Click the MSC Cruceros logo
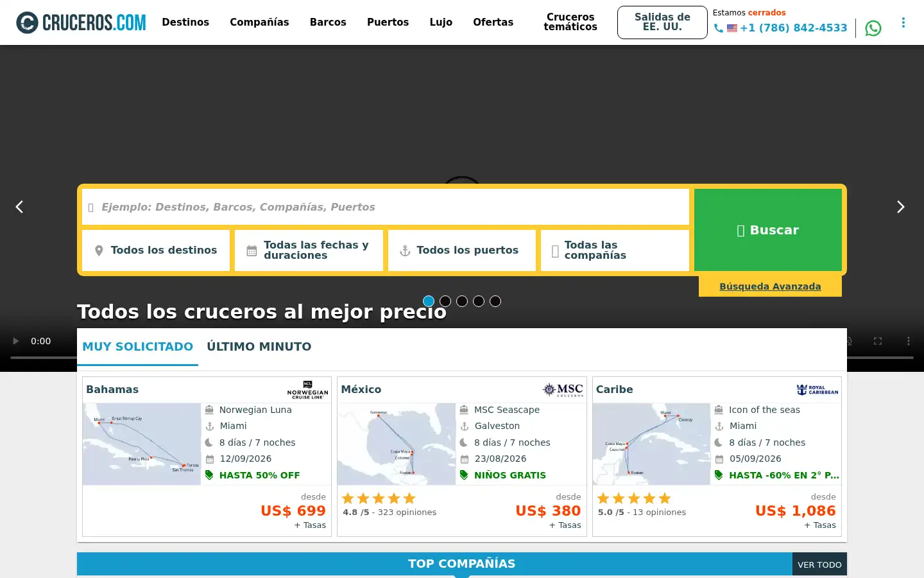 coord(563,390)
